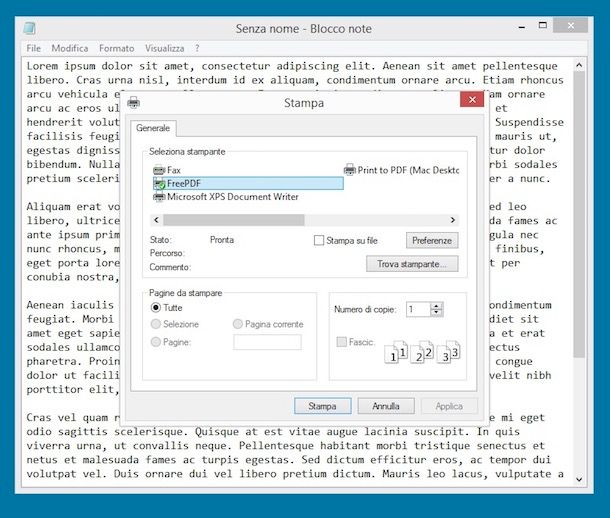Select the Pagina corrente radio button

[238, 324]
